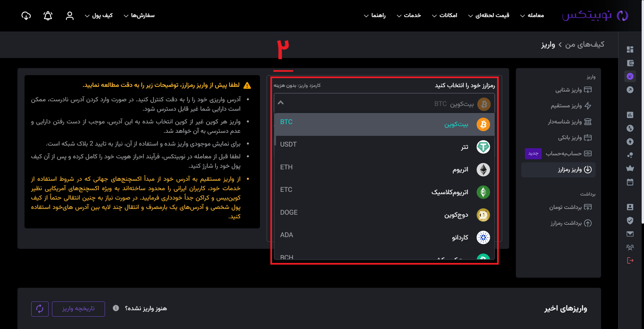Collapse the coin list with the up chevron
Screen dimensions: 644x329
pyautogui.click(x=281, y=103)
